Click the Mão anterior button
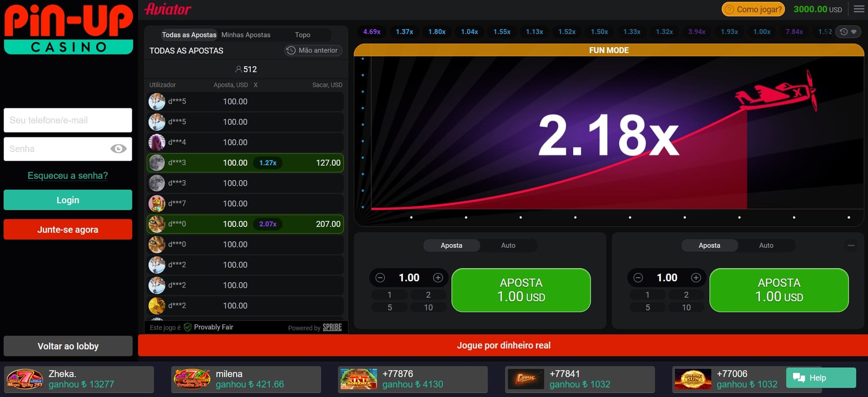 coord(313,50)
